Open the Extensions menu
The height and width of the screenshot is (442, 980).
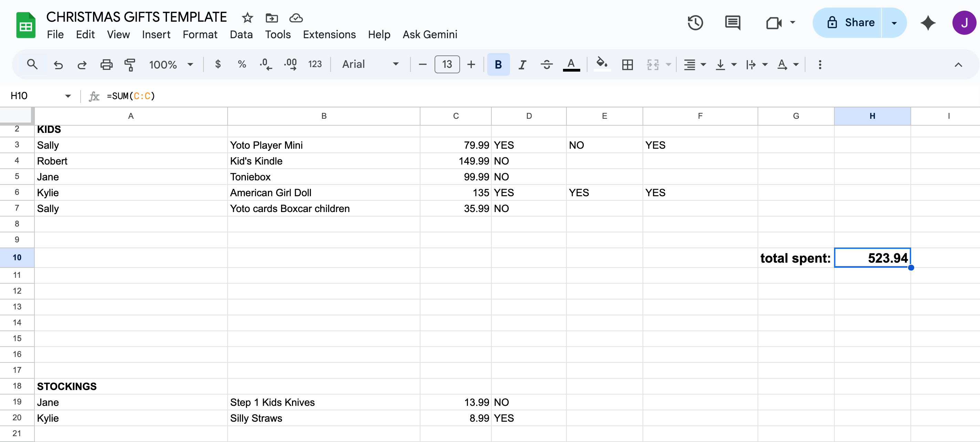tap(329, 35)
